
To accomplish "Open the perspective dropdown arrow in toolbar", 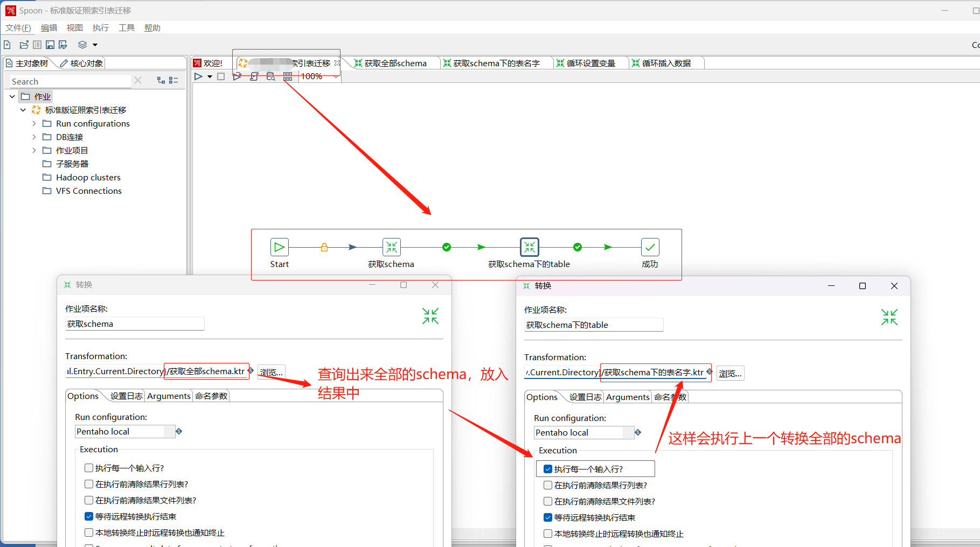I will [x=95, y=45].
